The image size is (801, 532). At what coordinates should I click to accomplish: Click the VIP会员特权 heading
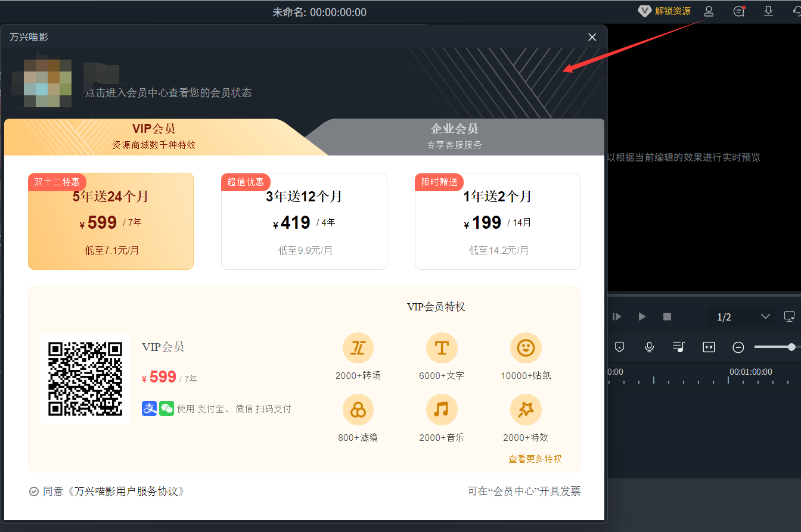436,307
